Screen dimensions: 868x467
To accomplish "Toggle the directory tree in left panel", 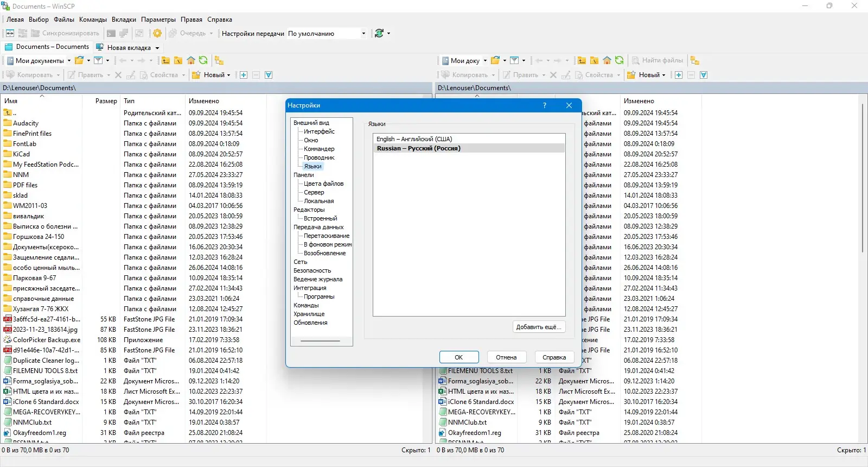I will pos(219,60).
